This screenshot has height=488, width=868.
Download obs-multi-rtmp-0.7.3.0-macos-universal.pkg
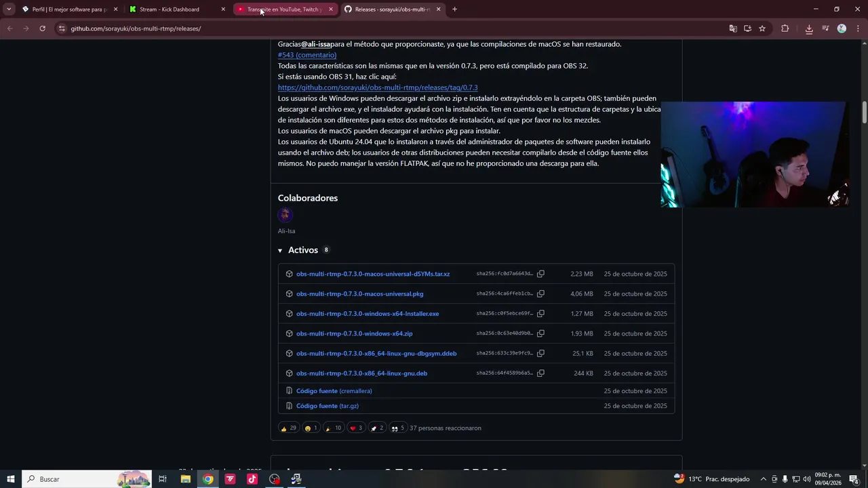coord(359,293)
